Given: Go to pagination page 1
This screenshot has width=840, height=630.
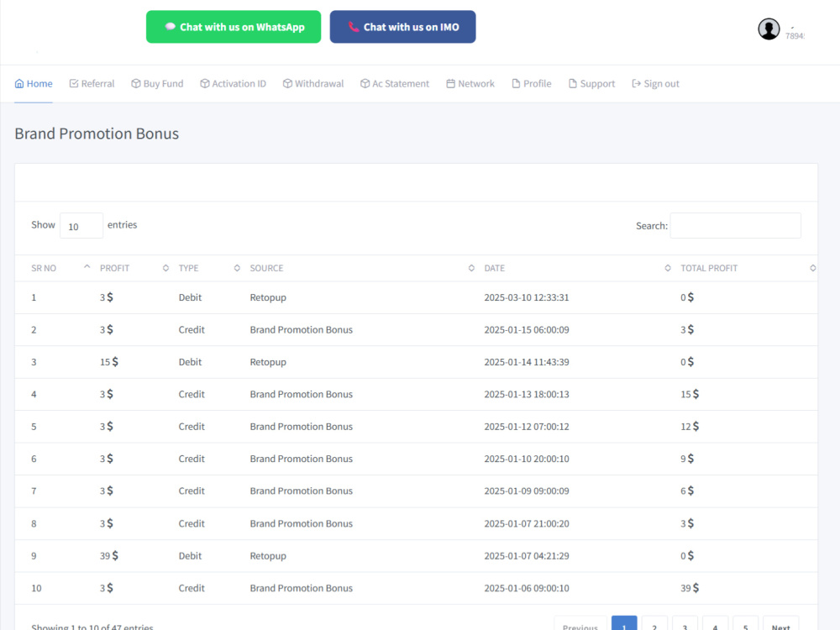Looking at the screenshot, I should 624,625.
